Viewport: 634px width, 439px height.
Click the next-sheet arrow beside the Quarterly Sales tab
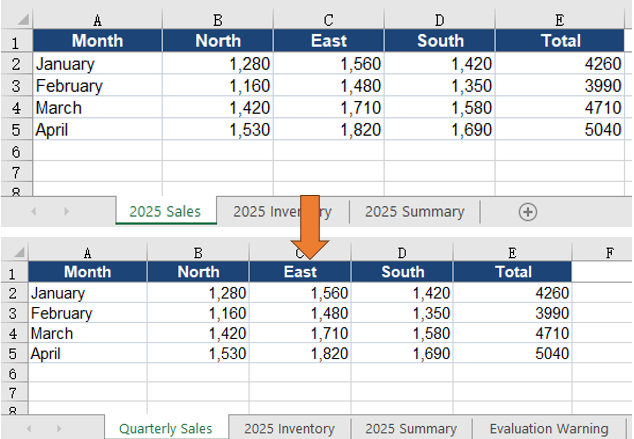pos(59,428)
